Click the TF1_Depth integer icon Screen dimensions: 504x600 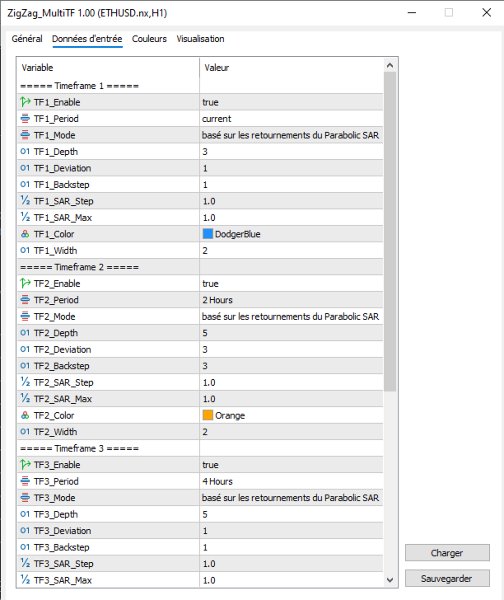[x=25, y=152]
